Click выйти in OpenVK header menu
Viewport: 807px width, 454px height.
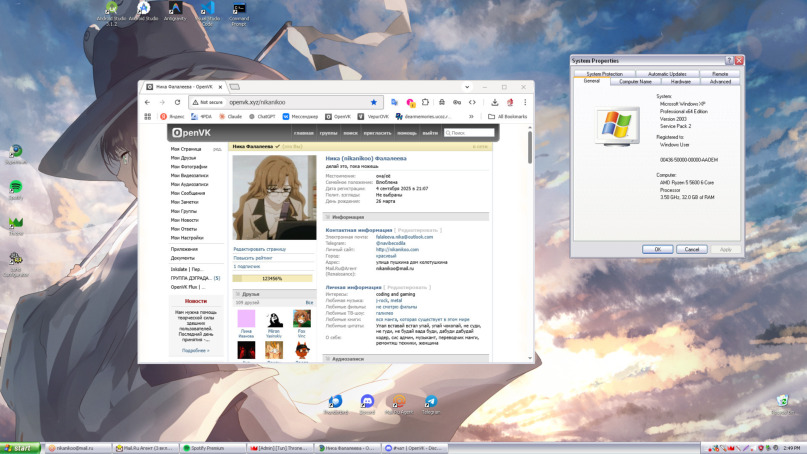[430, 133]
